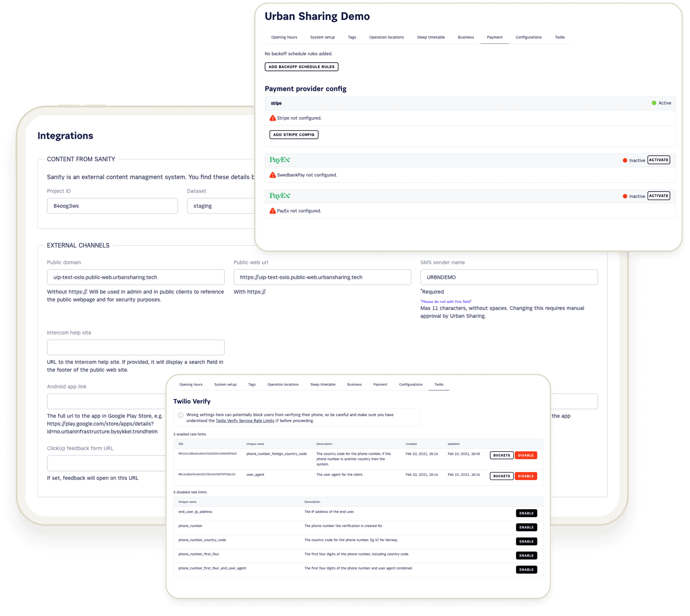690x616 pixels.
Task: Click the PayEx logo for PayEx config
Action: coord(280,196)
